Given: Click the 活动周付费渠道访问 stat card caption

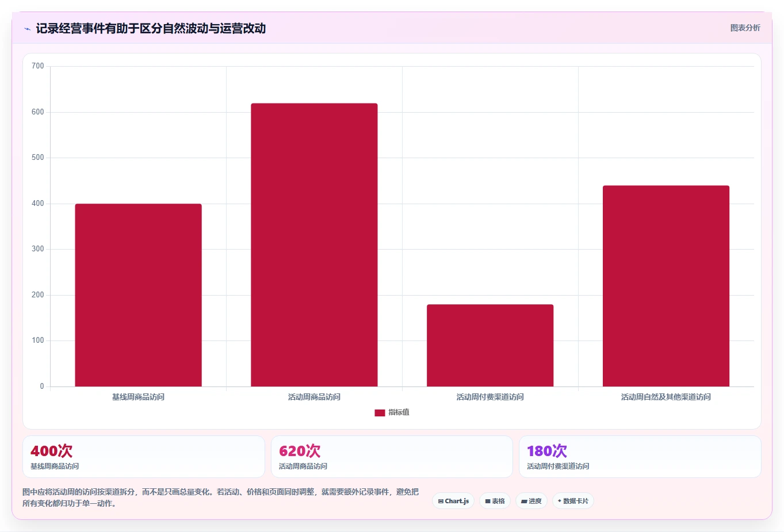Looking at the screenshot, I should click(x=558, y=466).
